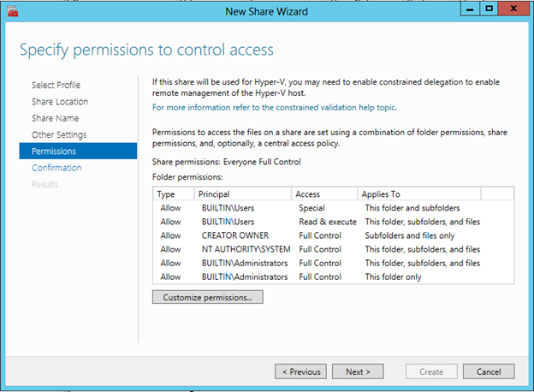The width and height of the screenshot is (534, 392).
Task: Cancel the share wizard
Action: click(x=488, y=371)
